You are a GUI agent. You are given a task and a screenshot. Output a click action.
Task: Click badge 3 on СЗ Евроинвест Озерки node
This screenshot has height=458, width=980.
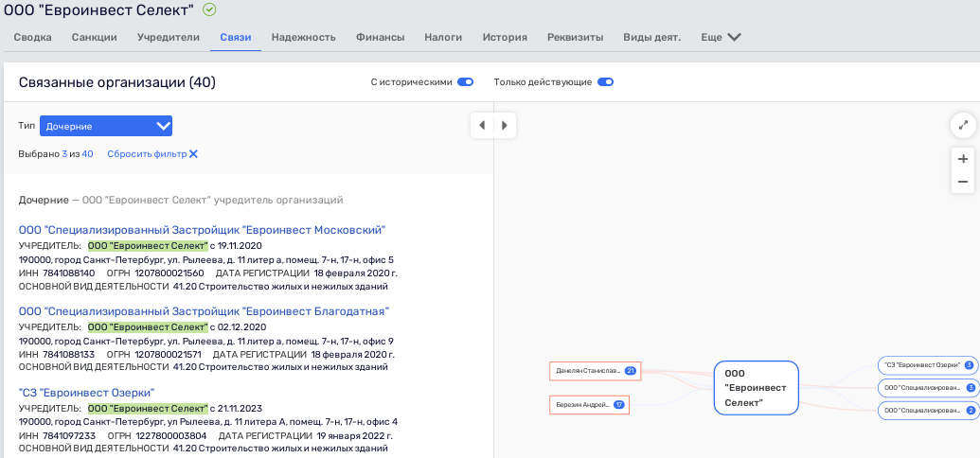[969, 365]
